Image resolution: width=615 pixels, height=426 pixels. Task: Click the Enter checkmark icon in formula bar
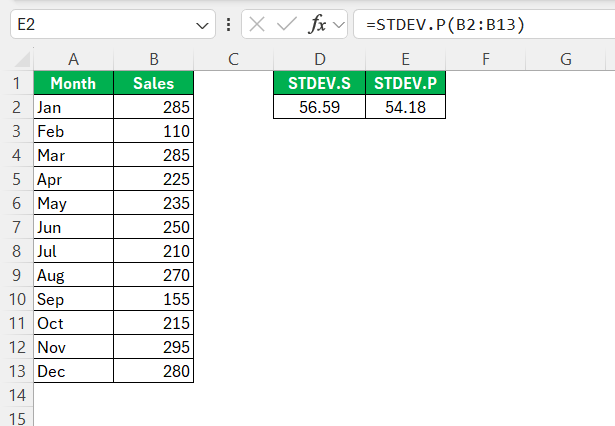[287, 25]
